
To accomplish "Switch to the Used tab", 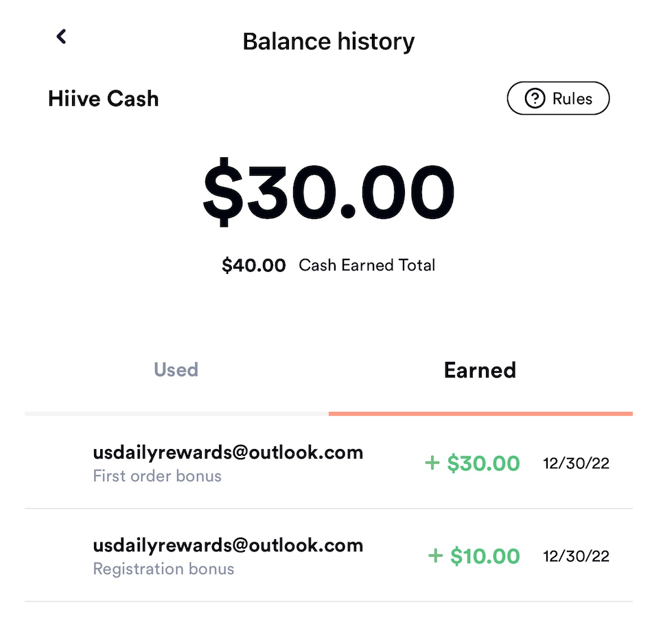I will [x=176, y=369].
